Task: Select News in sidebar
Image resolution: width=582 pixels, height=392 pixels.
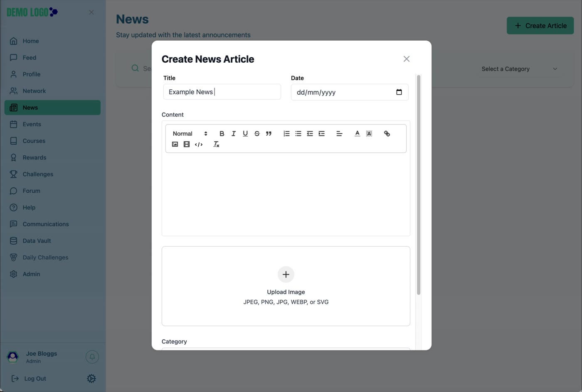Action: (52, 108)
